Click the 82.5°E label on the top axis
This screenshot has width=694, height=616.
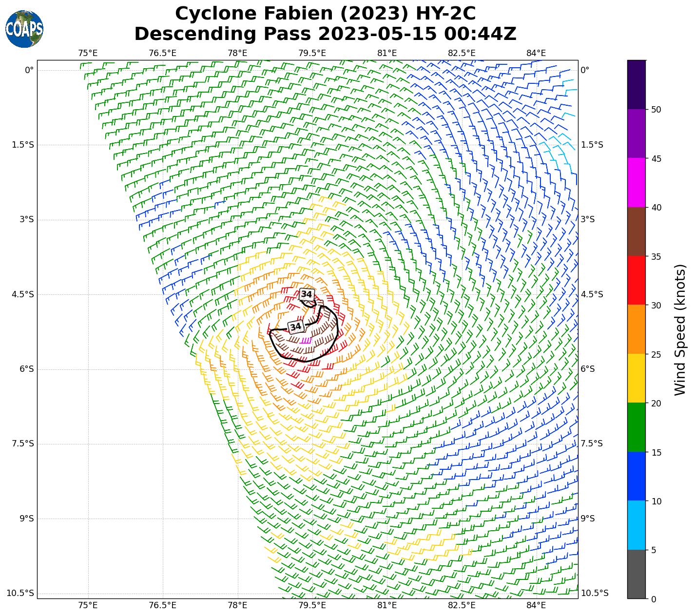462,53
